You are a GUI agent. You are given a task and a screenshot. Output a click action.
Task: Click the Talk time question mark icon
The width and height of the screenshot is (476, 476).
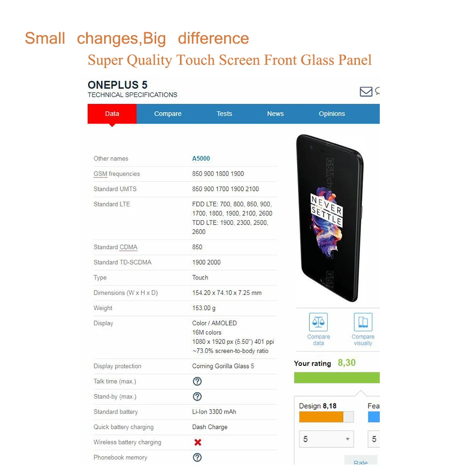click(x=197, y=381)
